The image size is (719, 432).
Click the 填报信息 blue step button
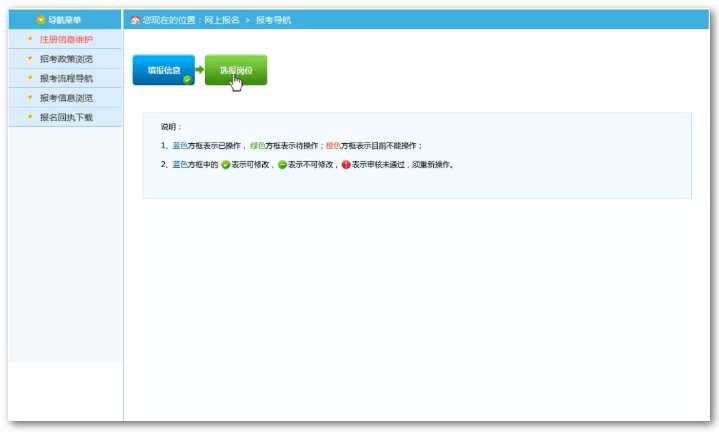tap(164, 70)
